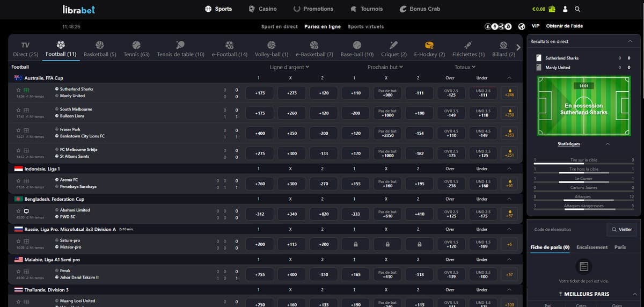Image resolution: width=644 pixels, height=307 pixels.
Task: Expand +246 more markets for Sutherland Sharks
Action: [x=509, y=93]
